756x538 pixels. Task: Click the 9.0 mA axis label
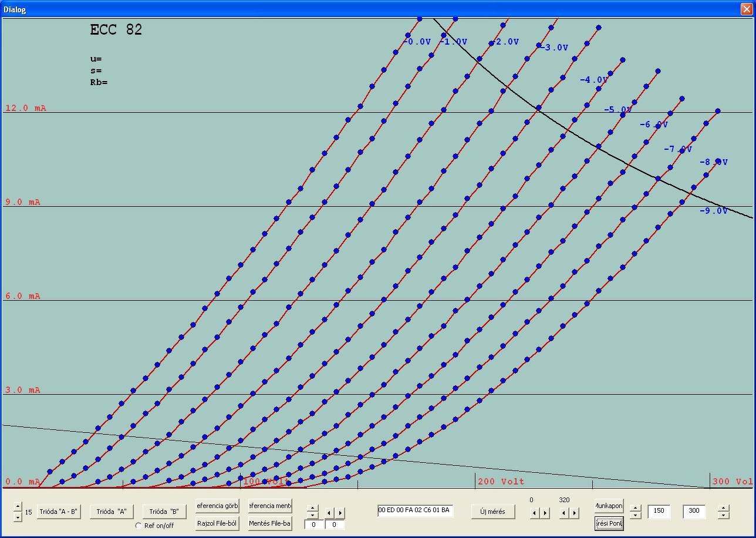pyautogui.click(x=23, y=202)
